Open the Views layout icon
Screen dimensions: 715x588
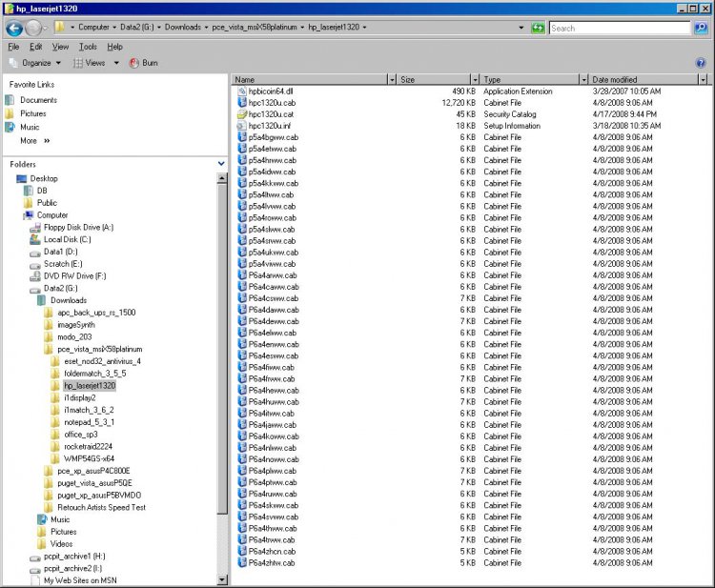(x=78, y=63)
